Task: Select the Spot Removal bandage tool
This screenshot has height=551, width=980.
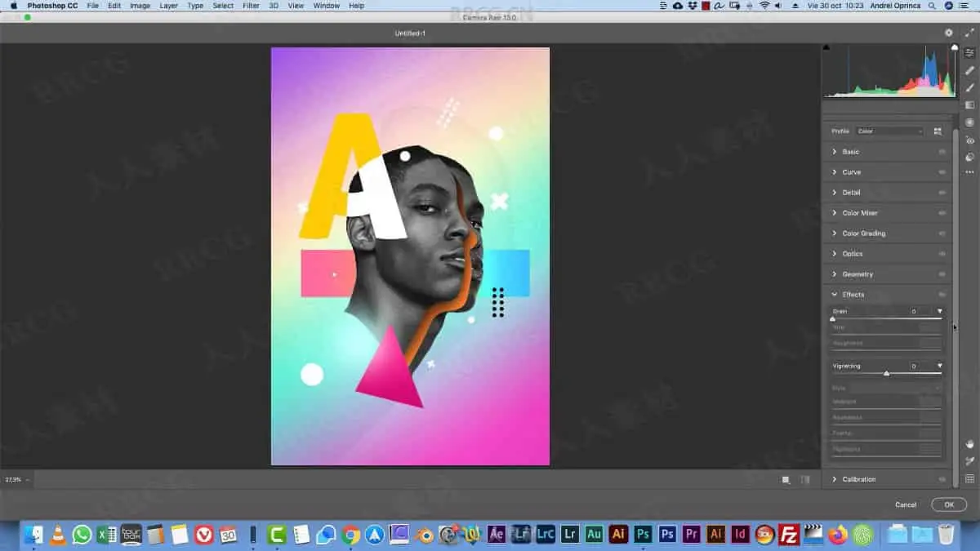Action: (x=969, y=70)
